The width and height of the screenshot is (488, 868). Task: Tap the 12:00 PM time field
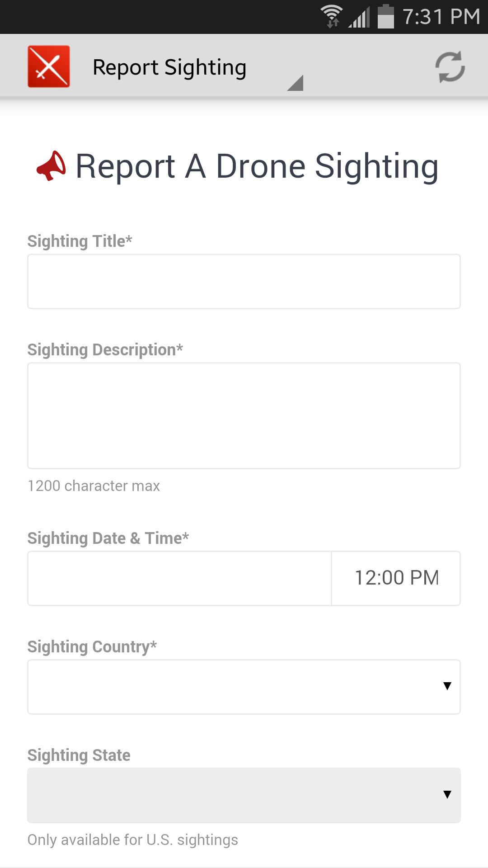click(x=396, y=578)
